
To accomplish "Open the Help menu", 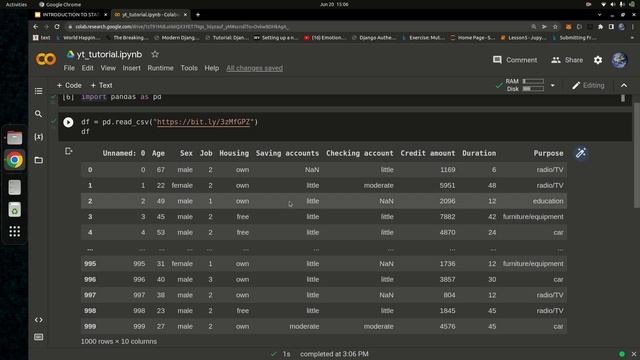I will coord(211,68).
